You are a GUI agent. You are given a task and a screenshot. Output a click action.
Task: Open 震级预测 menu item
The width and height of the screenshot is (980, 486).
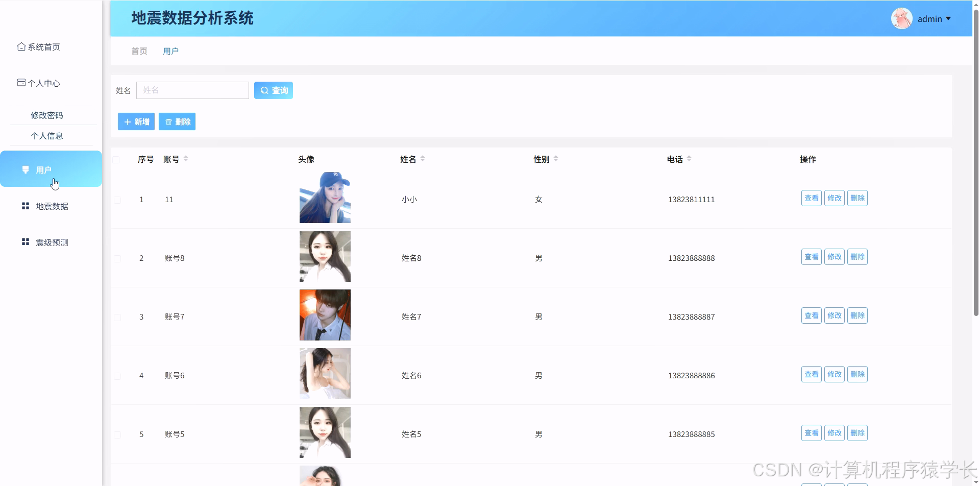pos(52,242)
